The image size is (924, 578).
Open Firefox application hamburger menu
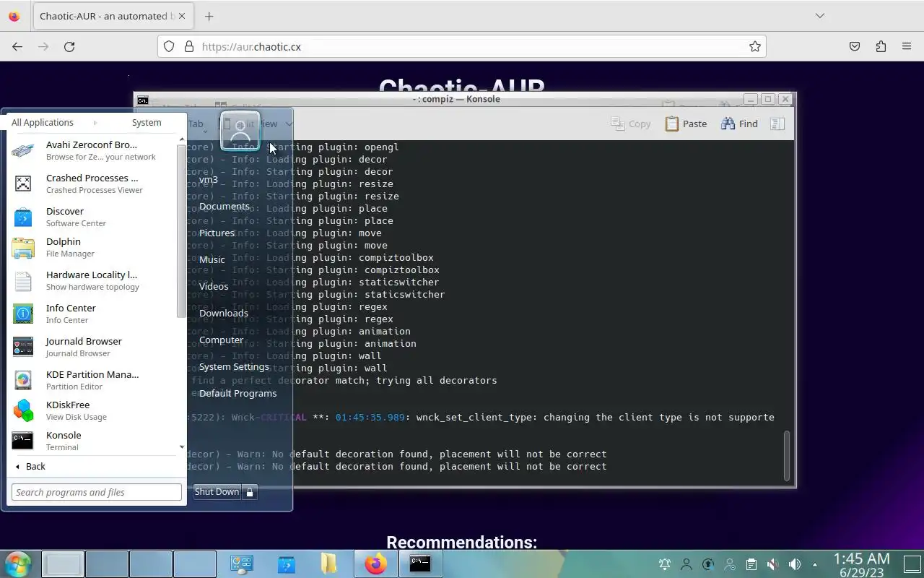pyautogui.click(x=907, y=46)
